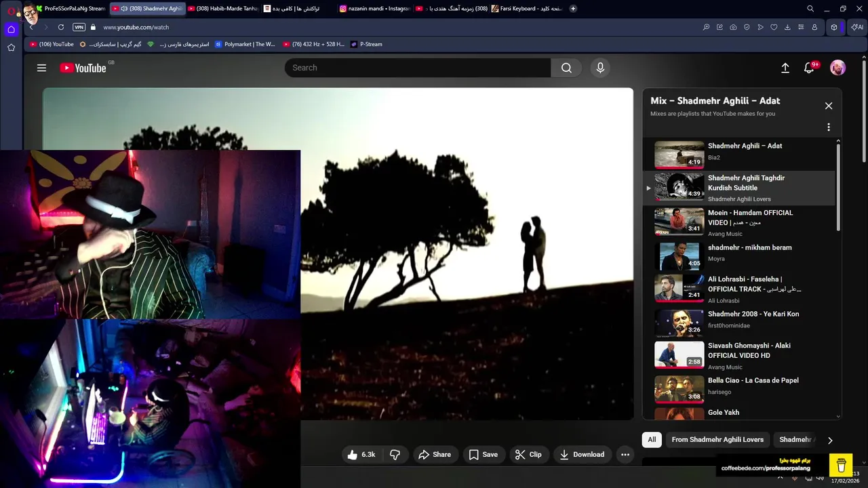Open the YouTube upload icon
This screenshot has width=868, height=488.
click(785, 68)
